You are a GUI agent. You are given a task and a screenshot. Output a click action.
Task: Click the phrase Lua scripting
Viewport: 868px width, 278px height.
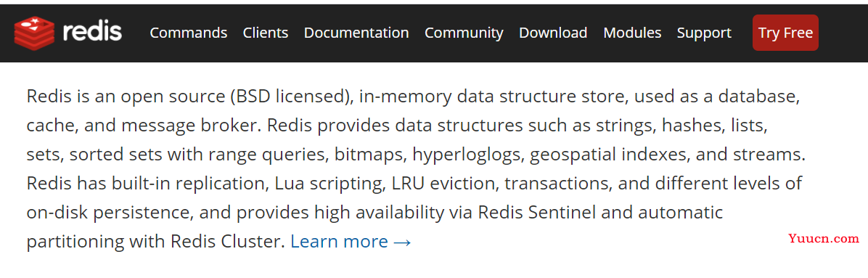[x=327, y=184]
